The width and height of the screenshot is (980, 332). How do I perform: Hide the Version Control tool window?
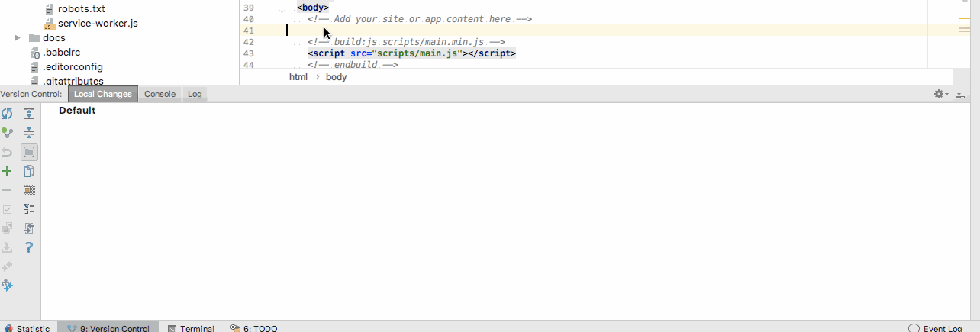961,94
